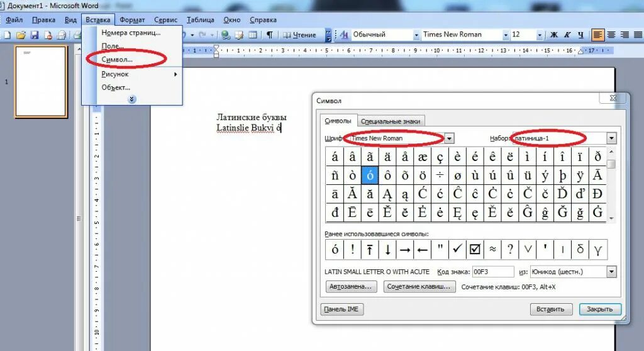Open the redo history dropdown arrow
The height and width of the screenshot is (351, 644).
(x=212, y=35)
